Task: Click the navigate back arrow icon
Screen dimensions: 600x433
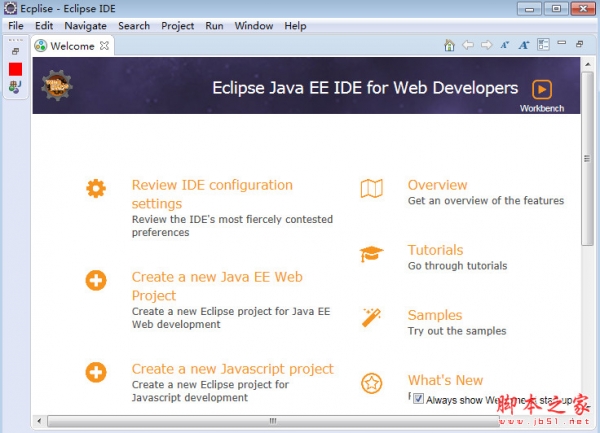Action: [x=468, y=45]
